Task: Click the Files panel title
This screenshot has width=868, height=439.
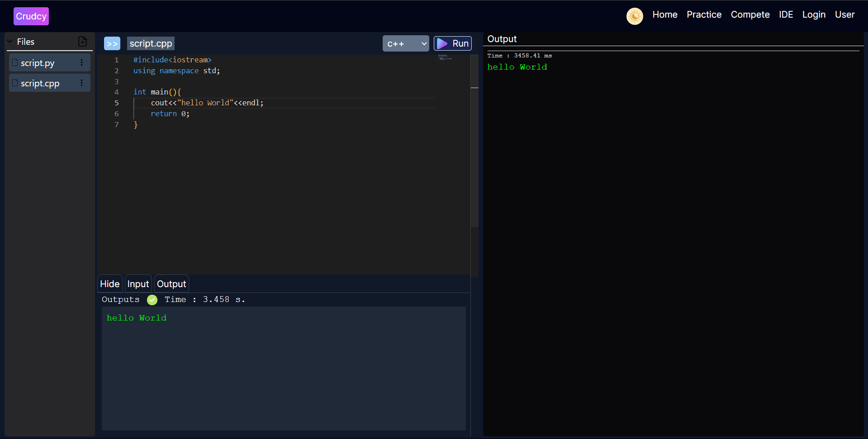Action: (26, 42)
